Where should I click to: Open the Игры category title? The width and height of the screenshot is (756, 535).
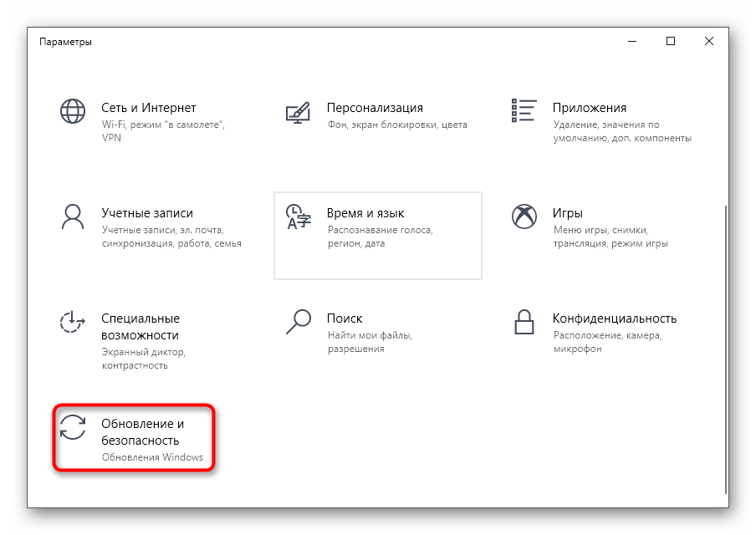568,213
